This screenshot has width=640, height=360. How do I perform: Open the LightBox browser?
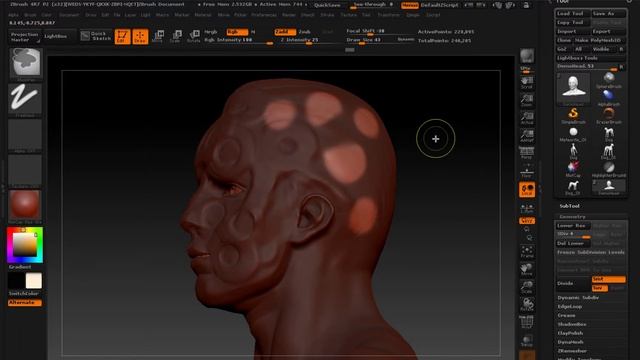[56, 36]
